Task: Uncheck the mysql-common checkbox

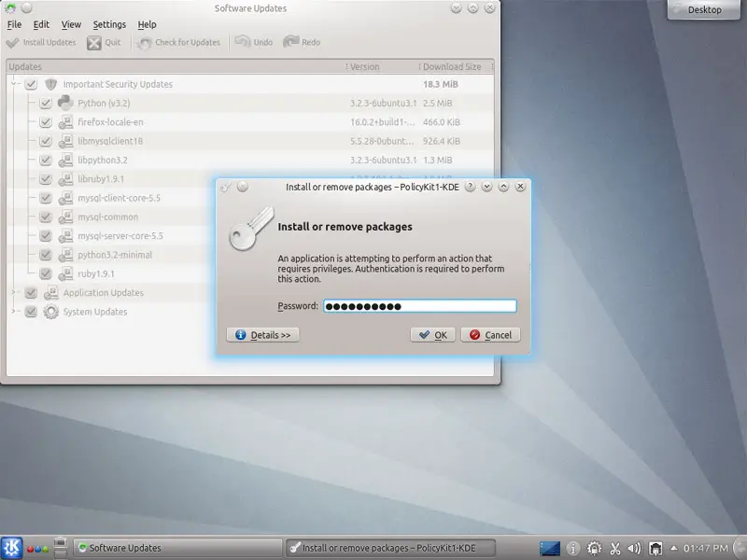Action: click(45, 217)
